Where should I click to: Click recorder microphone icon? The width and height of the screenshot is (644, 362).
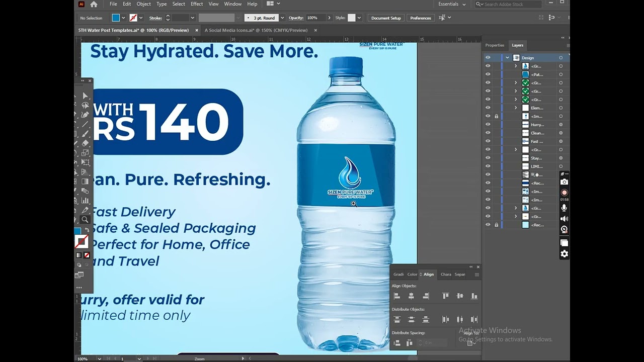point(565,208)
